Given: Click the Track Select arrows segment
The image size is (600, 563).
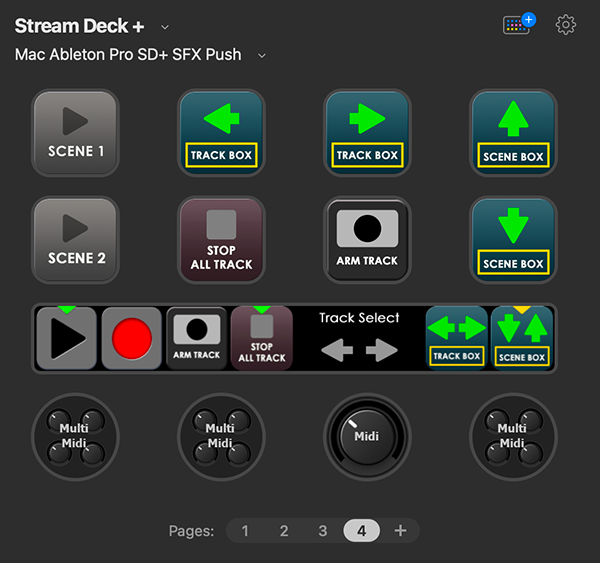Looking at the screenshot, I should 359,338.
